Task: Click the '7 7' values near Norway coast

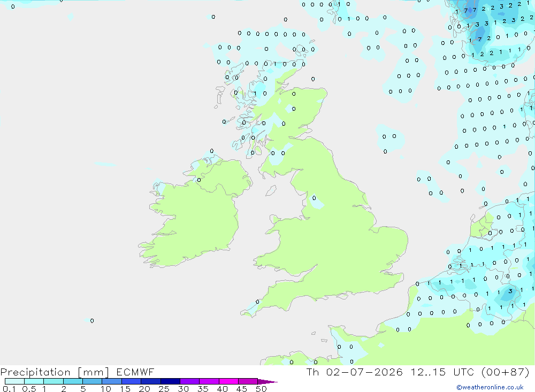Action: coord(470,11)
